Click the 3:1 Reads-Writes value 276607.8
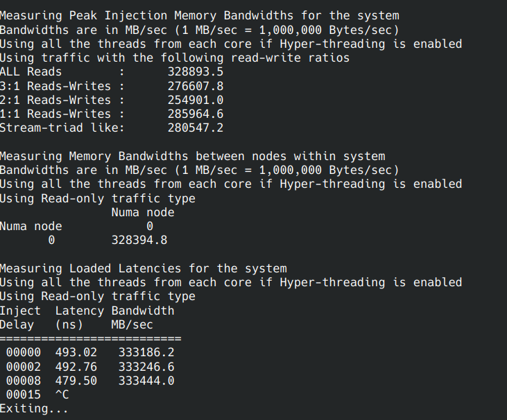Image resolution: width=507 pixels, height=420 pixels. (195, 86)
